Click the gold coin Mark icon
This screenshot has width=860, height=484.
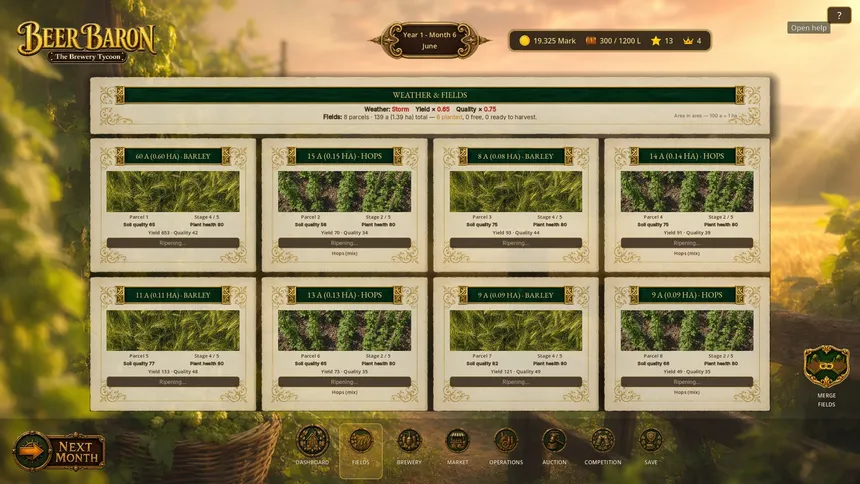pos(524,41)
